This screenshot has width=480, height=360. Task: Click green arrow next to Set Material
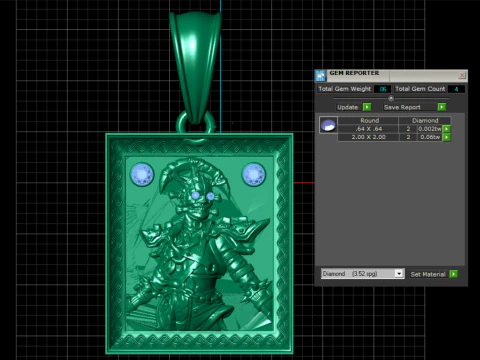coord(453,274)
